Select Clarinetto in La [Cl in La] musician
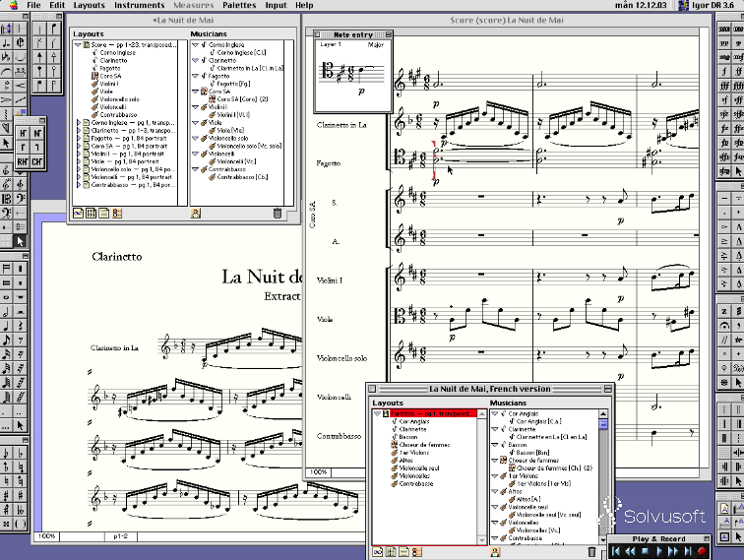Viewport: 744px width, 560px height. tap(250, 68)
